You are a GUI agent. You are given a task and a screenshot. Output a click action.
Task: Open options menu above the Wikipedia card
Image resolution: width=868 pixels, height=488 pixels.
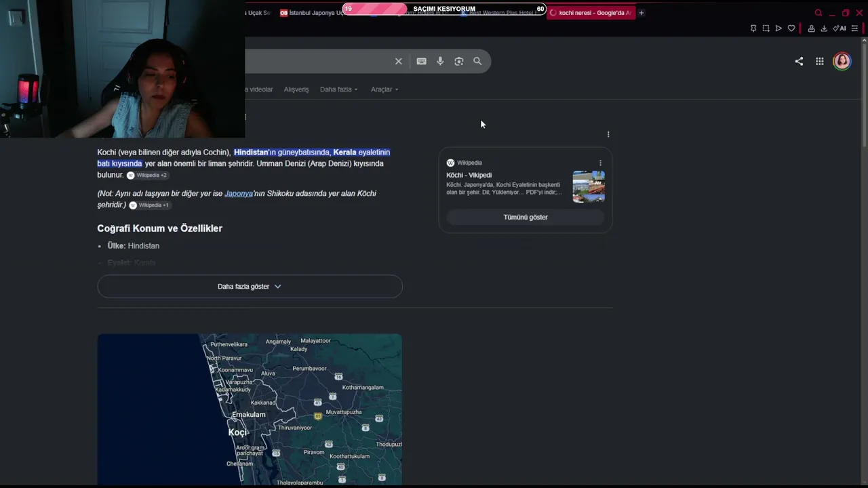click(x=608, y=134)
